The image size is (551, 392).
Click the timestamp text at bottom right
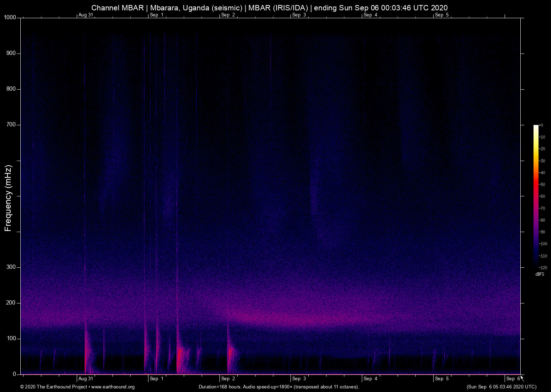coord(501,387)
